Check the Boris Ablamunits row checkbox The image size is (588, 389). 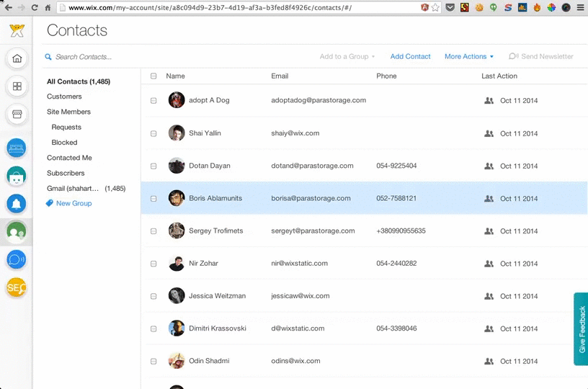(x=153, y=199)
